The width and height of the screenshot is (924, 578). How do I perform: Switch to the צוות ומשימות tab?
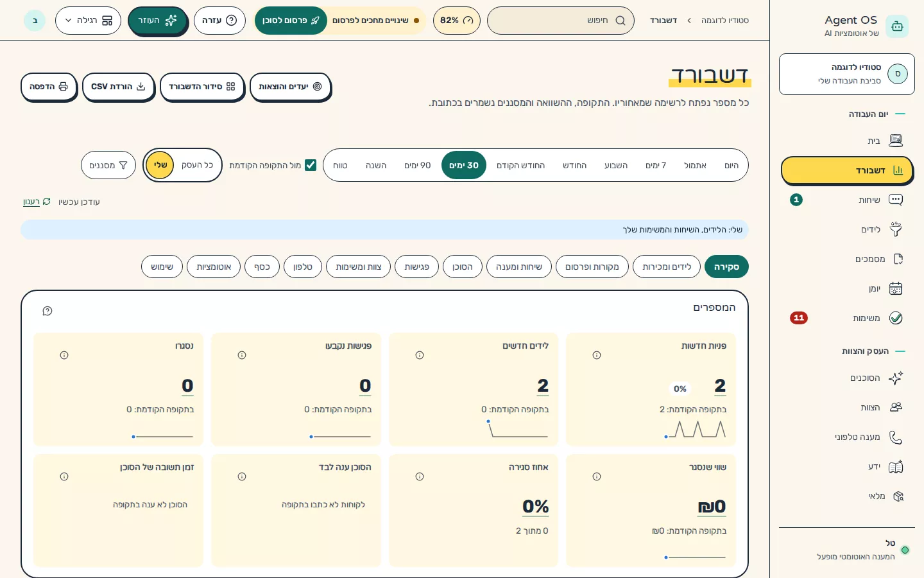[359, 267]
